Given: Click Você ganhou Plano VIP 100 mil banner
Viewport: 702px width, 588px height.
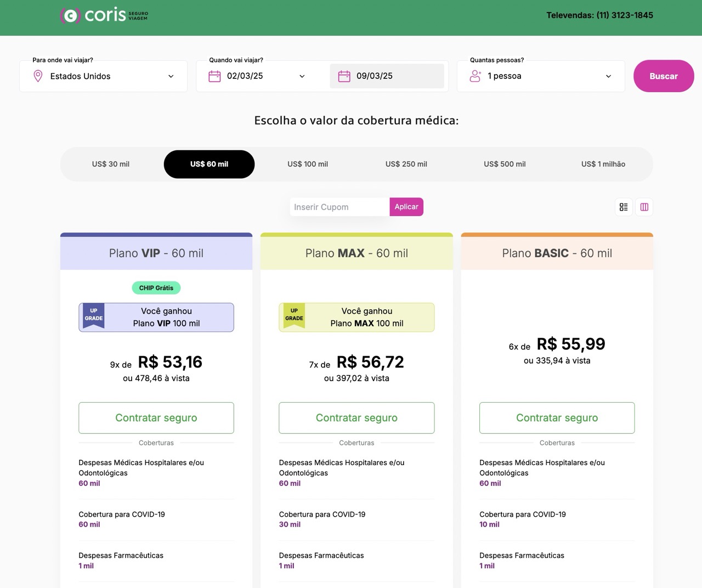Looking at the screenshot, I should tap(156, 317).
